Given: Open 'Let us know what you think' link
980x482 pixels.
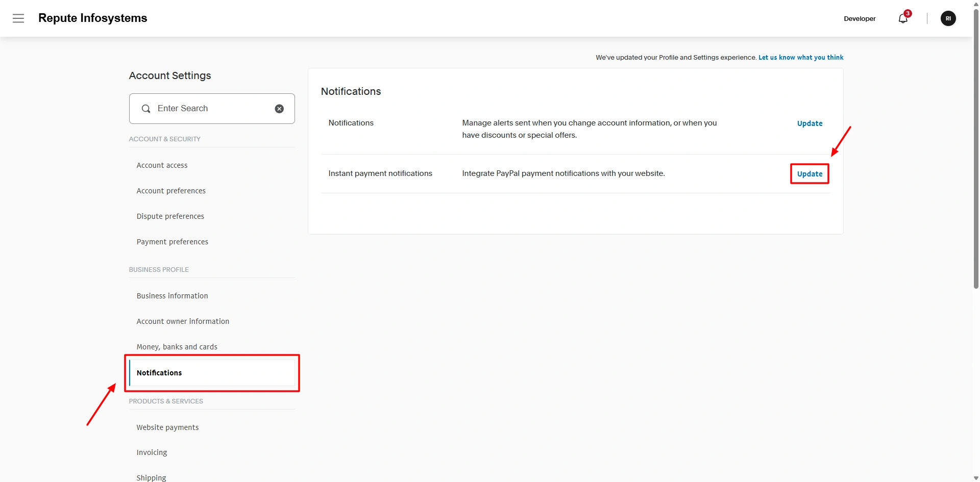Looking at the screenshot, I should tap(801, 58).
